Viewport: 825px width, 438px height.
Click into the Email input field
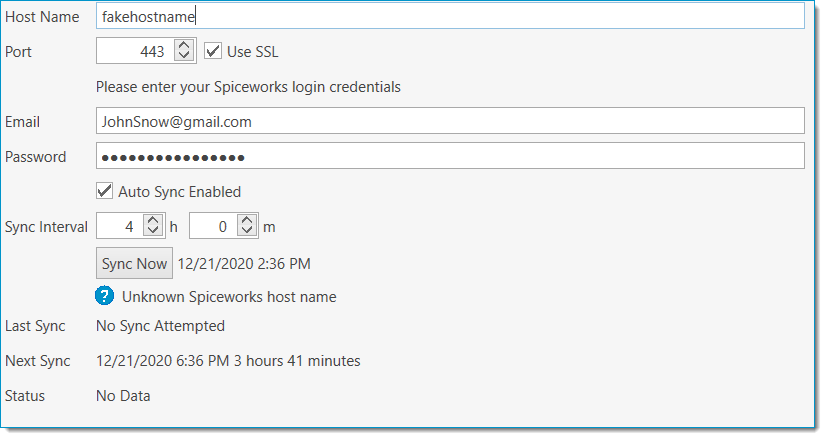(x=450, y=121)
